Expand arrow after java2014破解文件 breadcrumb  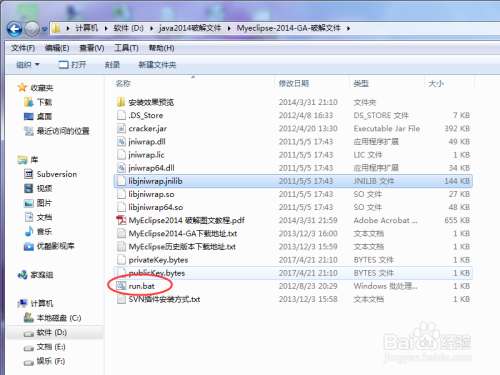(229, 28)
